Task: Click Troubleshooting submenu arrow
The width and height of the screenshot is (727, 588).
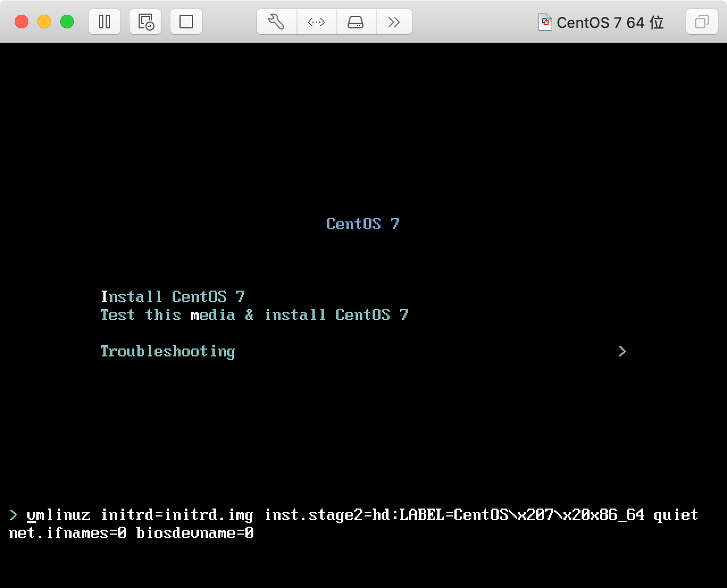Action: (x=622, y=351)
